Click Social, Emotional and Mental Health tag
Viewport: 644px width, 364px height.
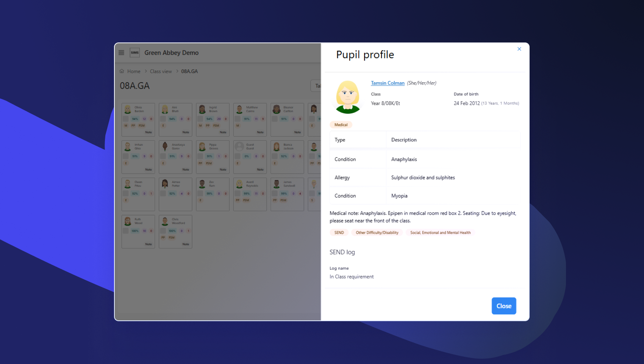[x=440, y=233]
